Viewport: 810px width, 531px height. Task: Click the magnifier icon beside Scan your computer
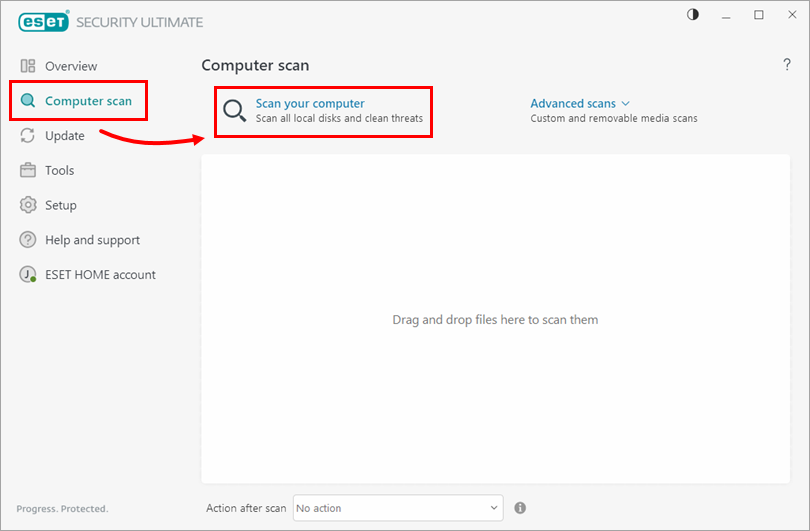[235, 111]
